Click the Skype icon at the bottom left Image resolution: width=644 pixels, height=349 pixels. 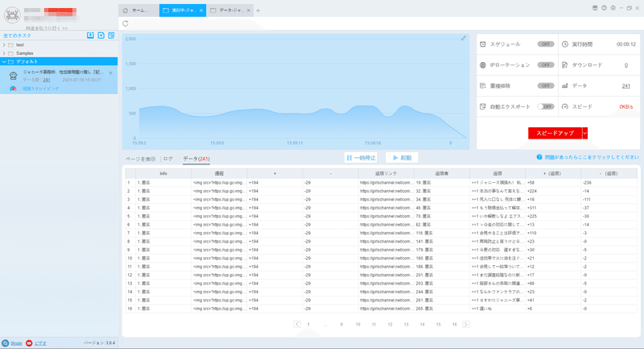6,343
